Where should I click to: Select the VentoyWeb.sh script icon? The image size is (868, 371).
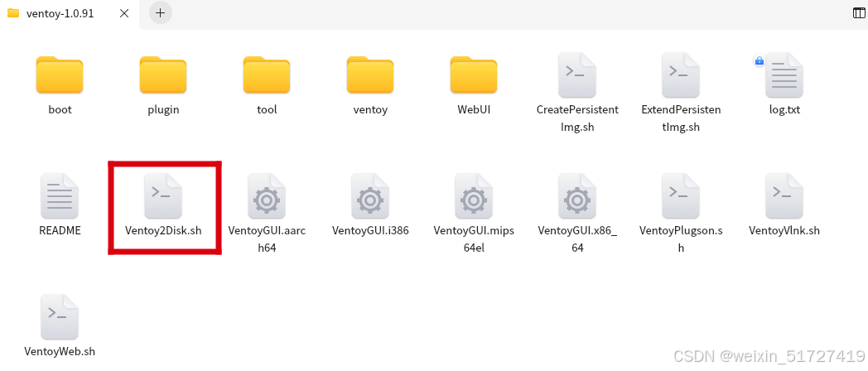60,316
